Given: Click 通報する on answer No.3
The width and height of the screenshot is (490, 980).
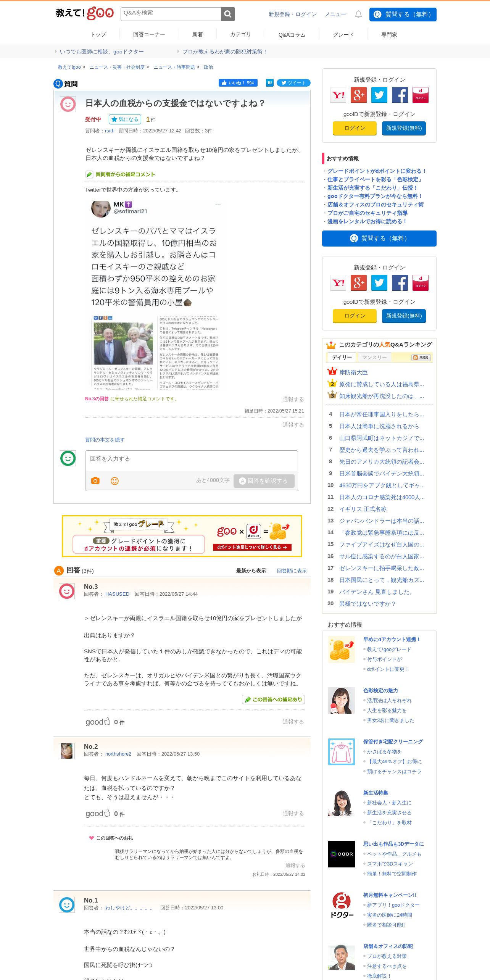Looking at the screenshot, I should (293, 722).
